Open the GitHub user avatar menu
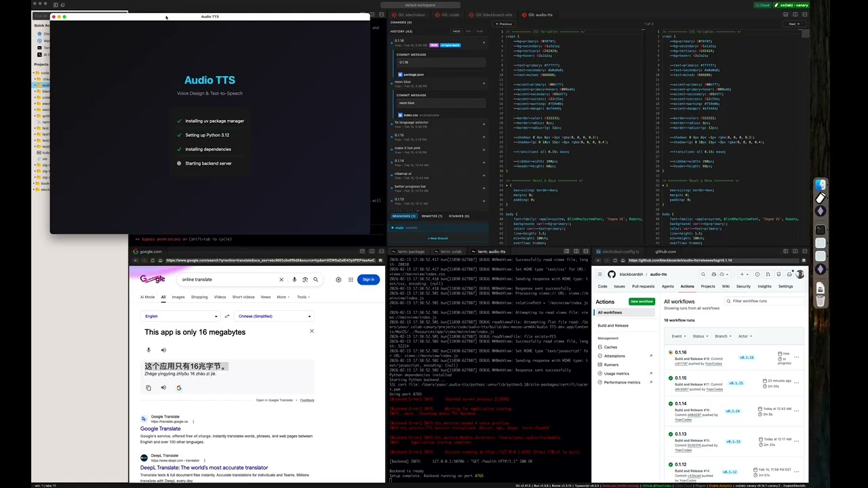Viewport: 868px width, 488px height. 800,274
